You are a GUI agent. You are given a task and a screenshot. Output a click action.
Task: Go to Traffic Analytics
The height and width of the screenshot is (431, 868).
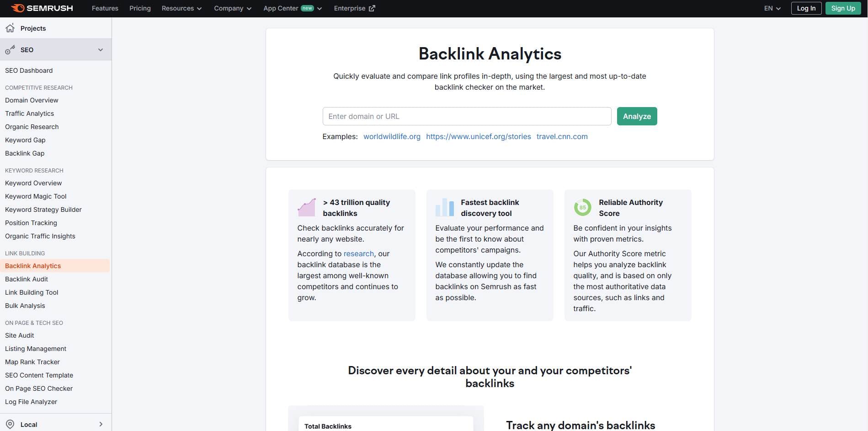tap(29, 113)
